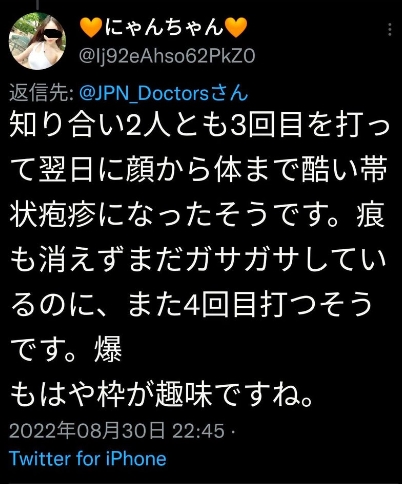Image resolution: width=402 pixels, height=484 pixels.
Task: Click the Twitter for iPhone source link
Action: tap(87, 459)
